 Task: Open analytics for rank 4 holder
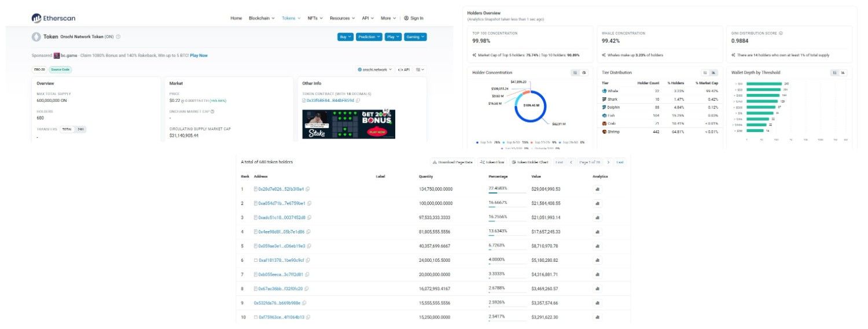[x=597, y=232]
